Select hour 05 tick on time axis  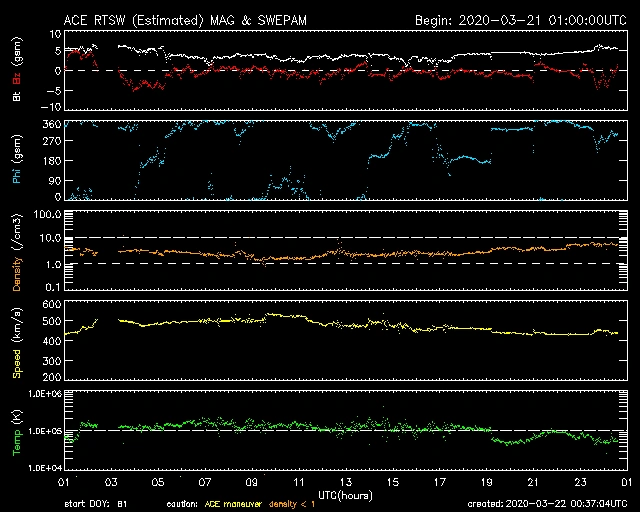tap(157, 481)
